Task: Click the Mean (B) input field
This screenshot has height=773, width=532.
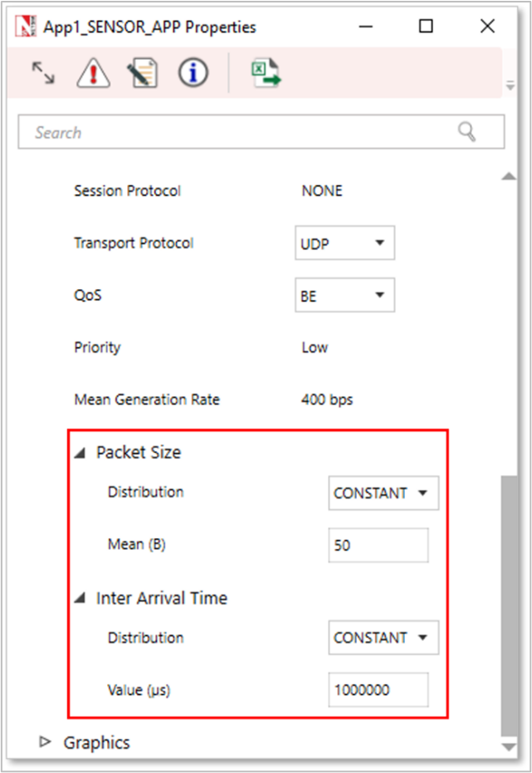Action: 378,546
